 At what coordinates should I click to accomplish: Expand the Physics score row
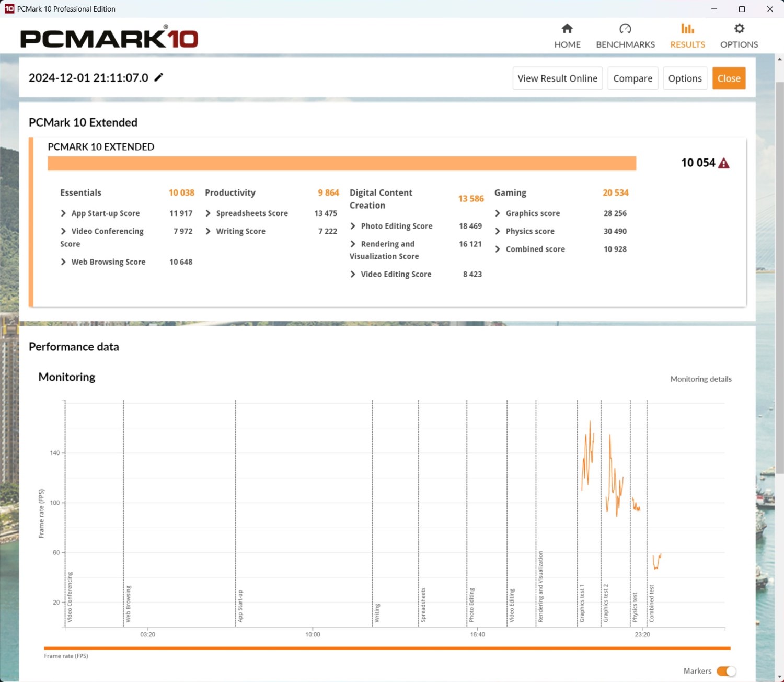(498, 231)
